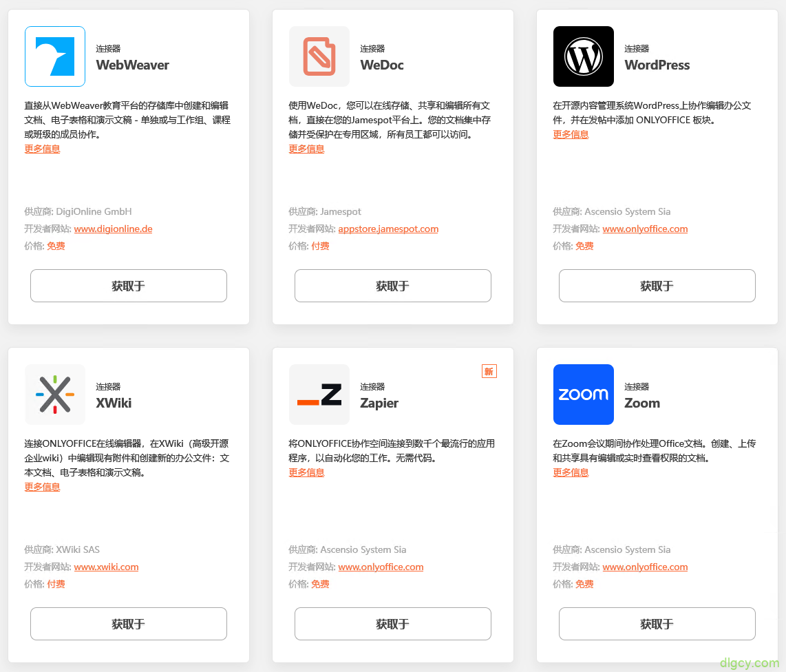
Task: Click the WeDoc orange document icon
Action: pyautogui.click(x=319, y=56)
